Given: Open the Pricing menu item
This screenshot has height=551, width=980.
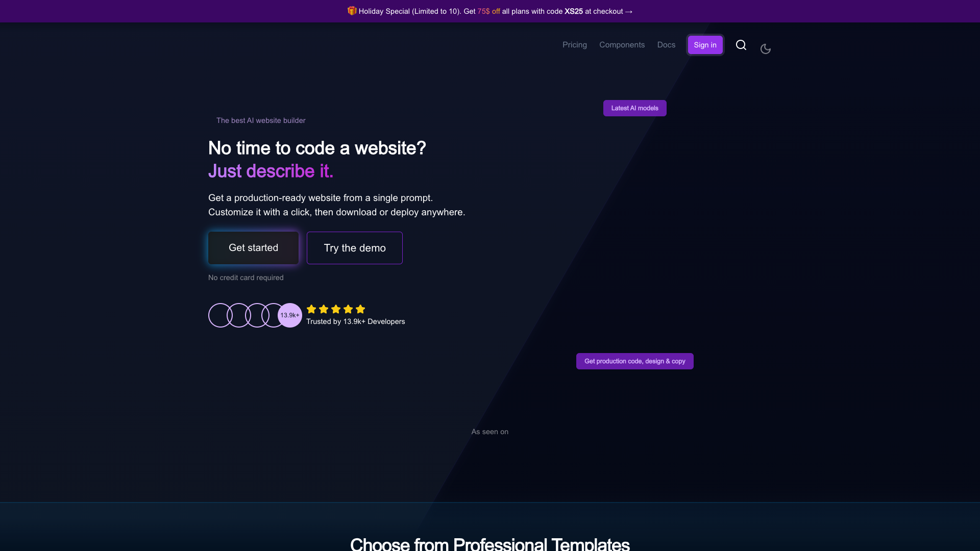Looking at the screenshot, I should tap(575, 45).
